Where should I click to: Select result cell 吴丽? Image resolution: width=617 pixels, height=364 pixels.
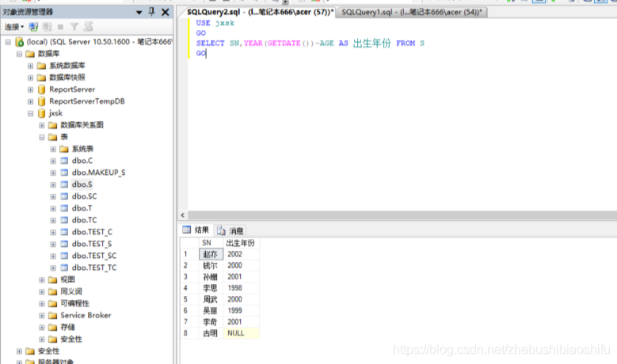tap(211, 310)
